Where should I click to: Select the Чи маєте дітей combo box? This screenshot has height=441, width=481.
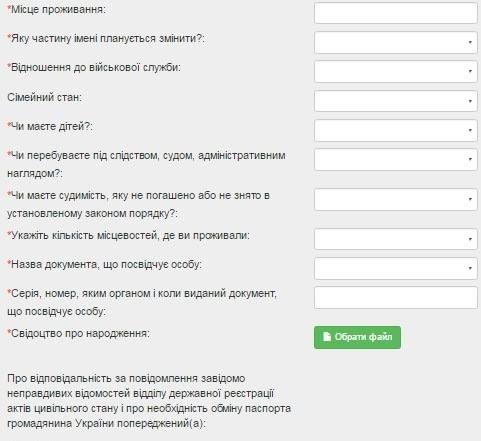[x=396, y=130]
